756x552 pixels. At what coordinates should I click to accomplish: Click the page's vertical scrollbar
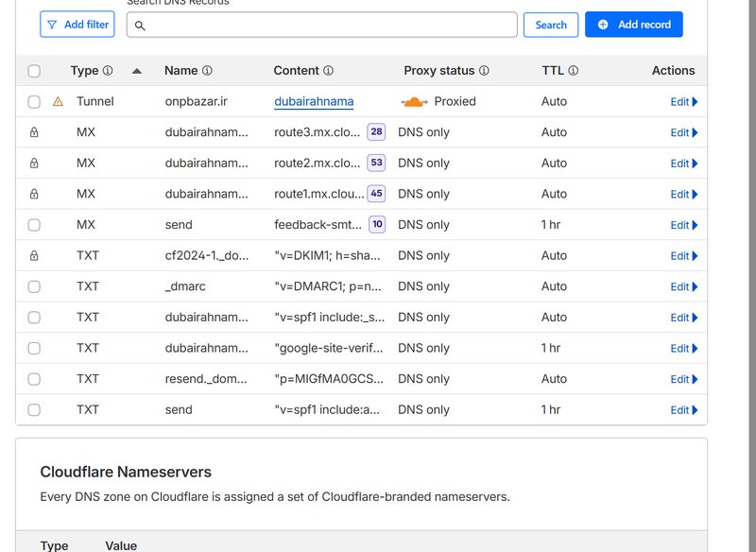click(752, 276)
